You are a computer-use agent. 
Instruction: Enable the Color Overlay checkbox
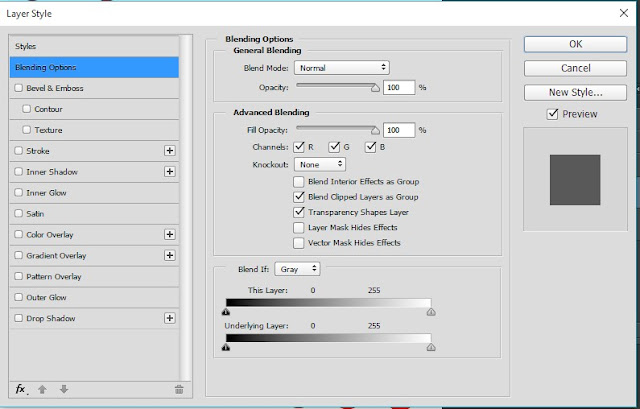[18, 234]
